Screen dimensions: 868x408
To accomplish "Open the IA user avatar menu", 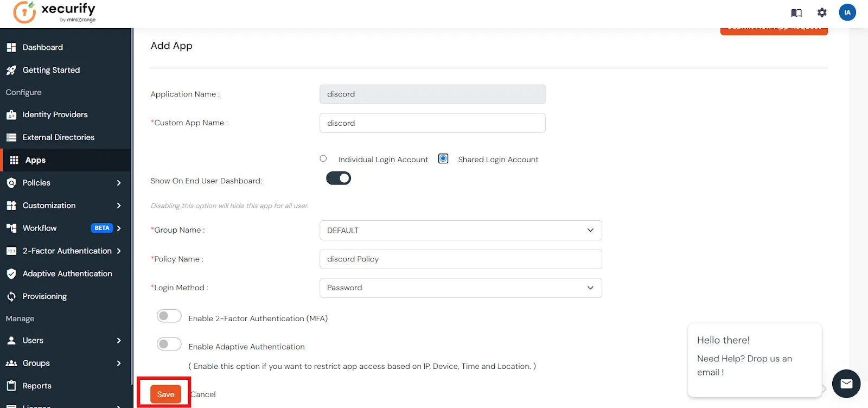I will point(847,12).
